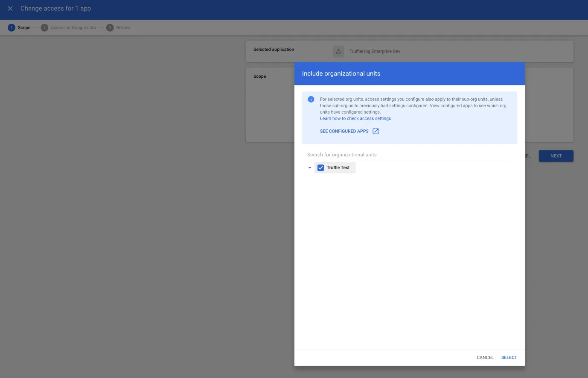This screenshot has height=378, width=588.
Task: Click the Selected application label
Action: click(274, 50)
